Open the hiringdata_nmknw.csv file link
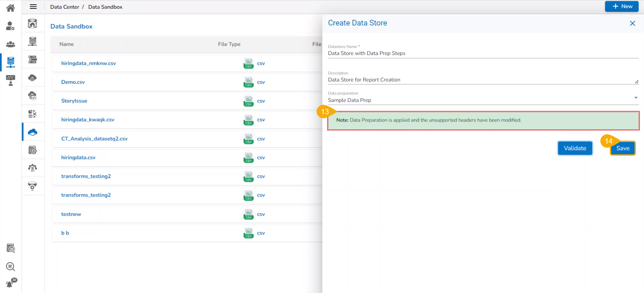The height and width of the screenshot is (293, 644). click(89, 63)
